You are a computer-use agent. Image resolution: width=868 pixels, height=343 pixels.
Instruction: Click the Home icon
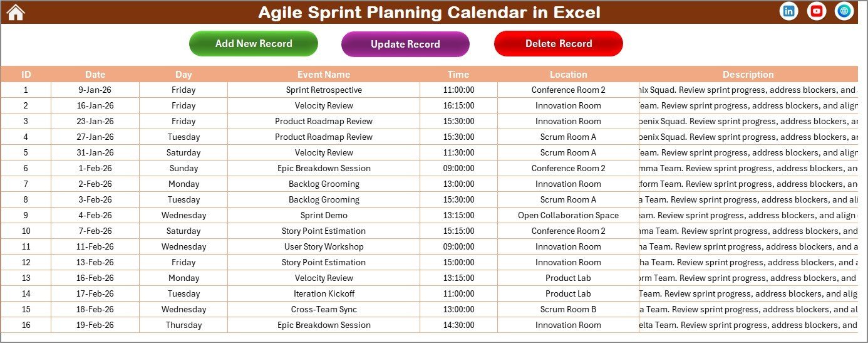pyautogui.click(x=15, y=12)
